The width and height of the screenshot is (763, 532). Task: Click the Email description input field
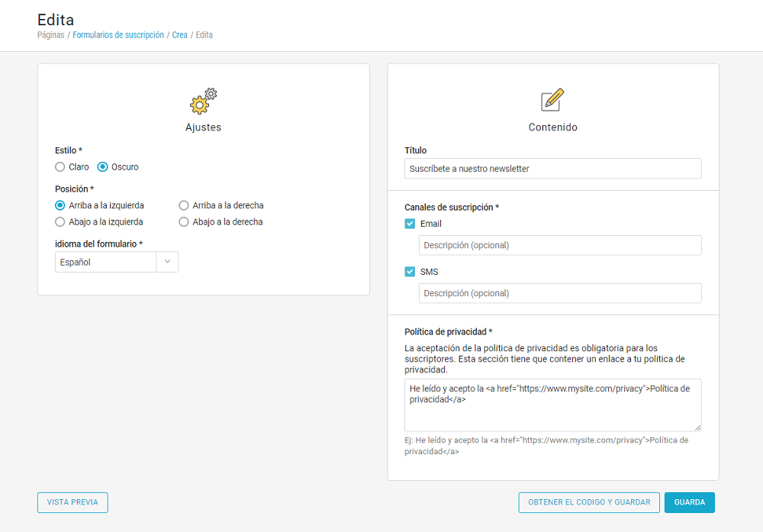click(x=559, y=245)
